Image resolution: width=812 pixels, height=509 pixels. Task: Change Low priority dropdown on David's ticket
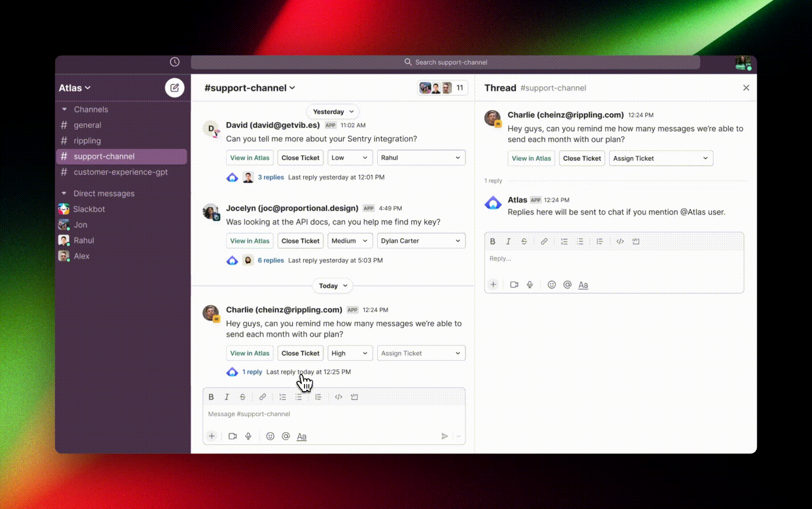pos(350,158)
